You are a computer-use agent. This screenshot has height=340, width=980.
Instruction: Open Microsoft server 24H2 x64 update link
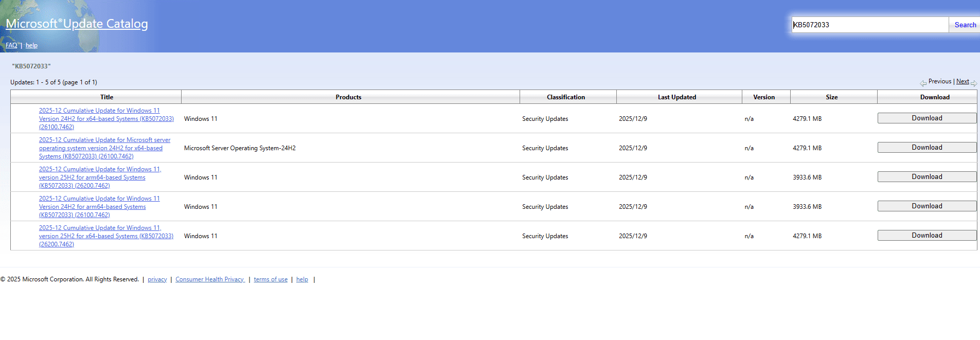click(105, 148)
